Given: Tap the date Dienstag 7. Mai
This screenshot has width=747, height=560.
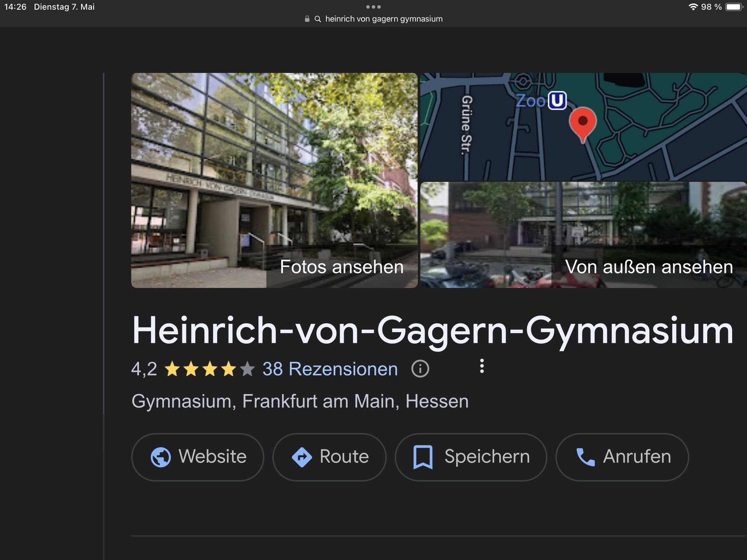Looking at the screenshot, I should point(64,7).
